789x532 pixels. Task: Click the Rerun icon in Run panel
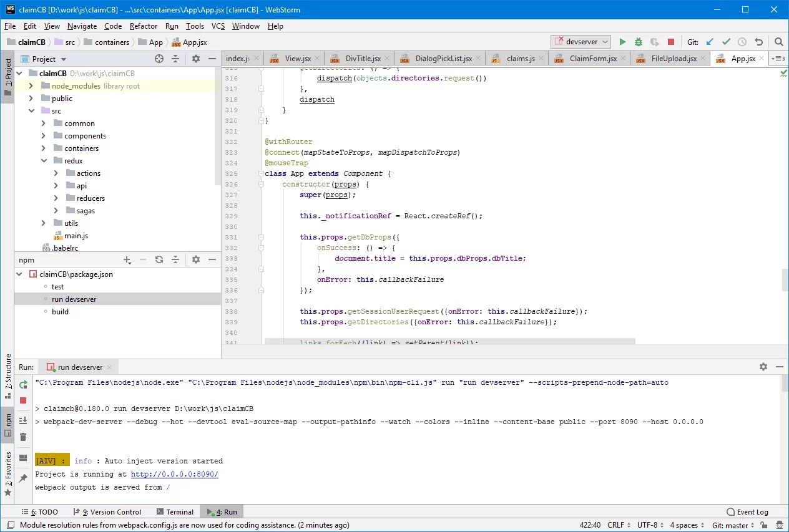click(x=23, y=385)
